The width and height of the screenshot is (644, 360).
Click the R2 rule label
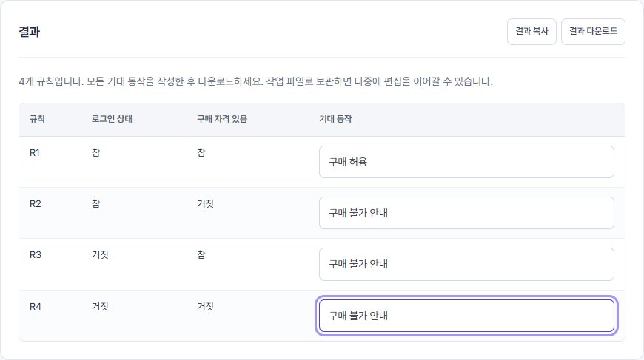pos(35,204)
